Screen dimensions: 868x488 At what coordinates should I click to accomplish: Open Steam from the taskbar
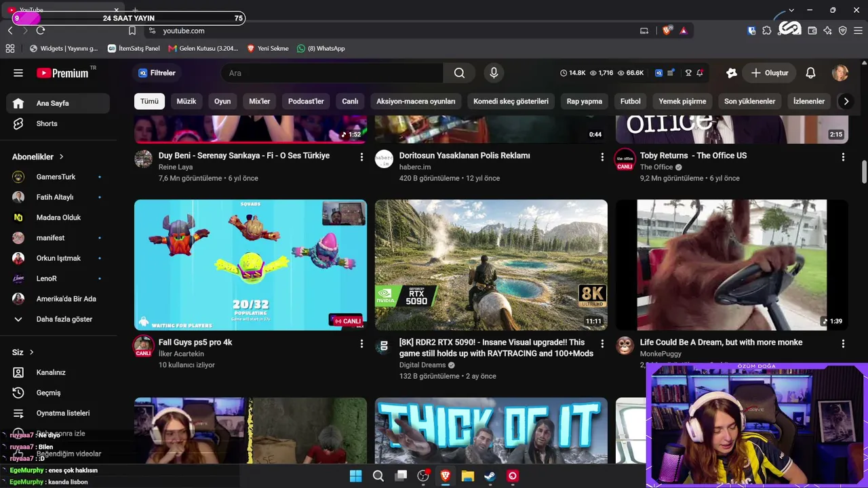point(490,476)
